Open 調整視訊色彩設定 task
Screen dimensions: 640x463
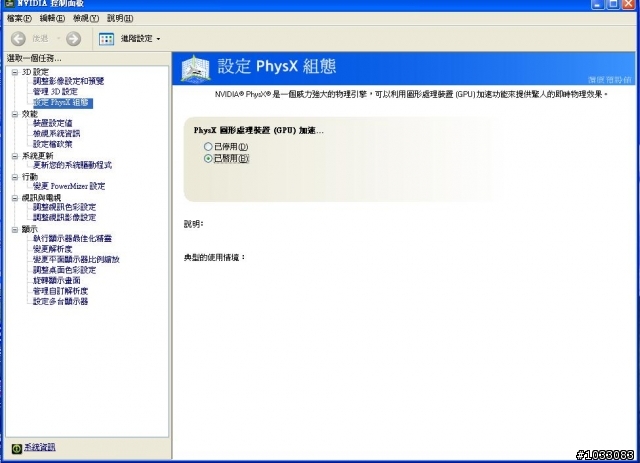coord(64,207)
